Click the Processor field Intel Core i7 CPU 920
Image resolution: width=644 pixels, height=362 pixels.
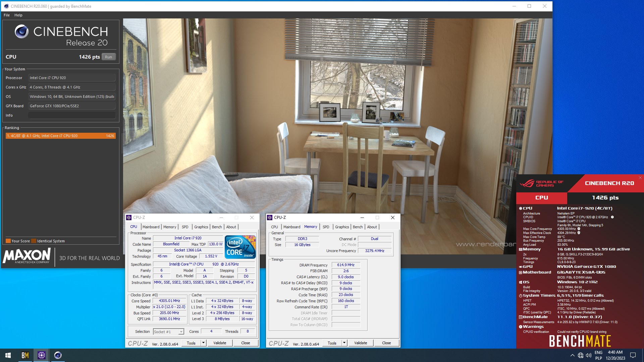tap(72, 78)
